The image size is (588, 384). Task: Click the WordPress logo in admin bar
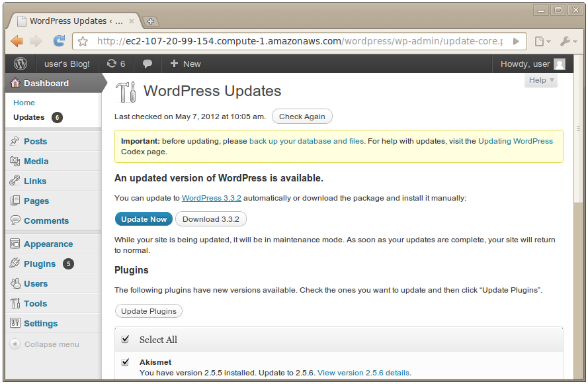coord(21,64)
